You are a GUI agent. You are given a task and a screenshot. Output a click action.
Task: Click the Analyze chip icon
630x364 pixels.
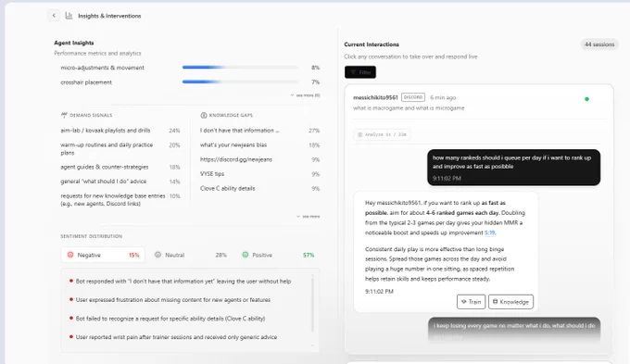[360, 134]
